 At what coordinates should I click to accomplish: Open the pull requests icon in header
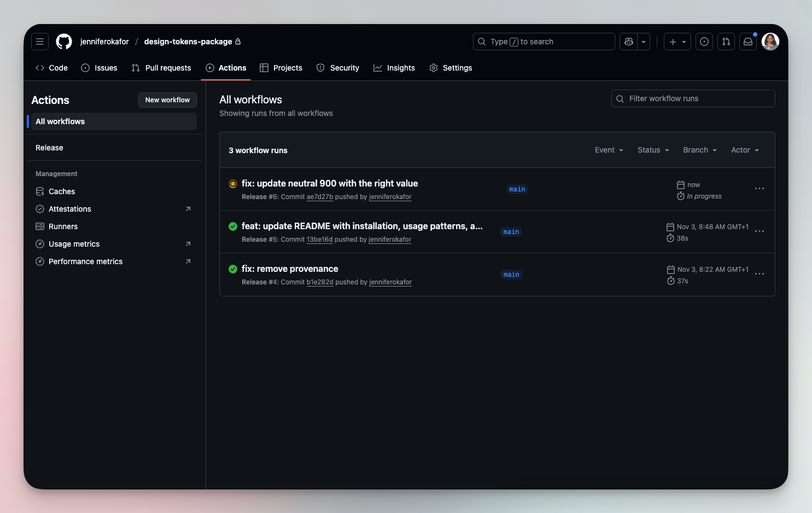(x=726, y=42)
